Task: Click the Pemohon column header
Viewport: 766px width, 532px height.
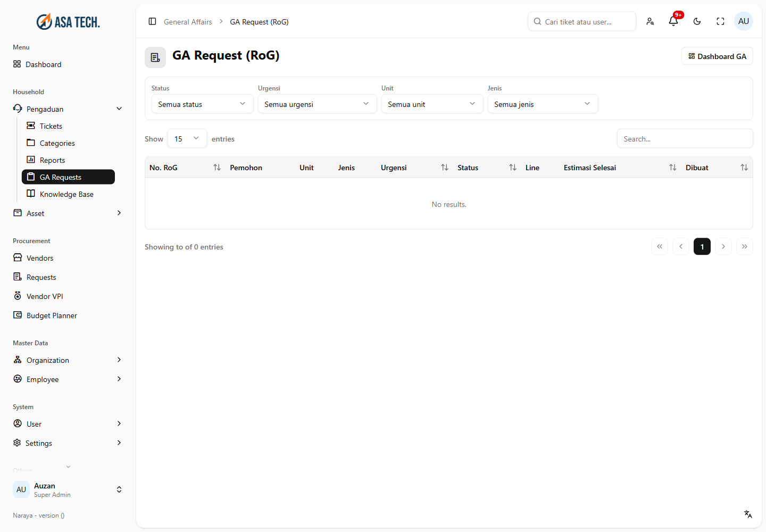Action: pyautogui.click(x=246, y=168)
